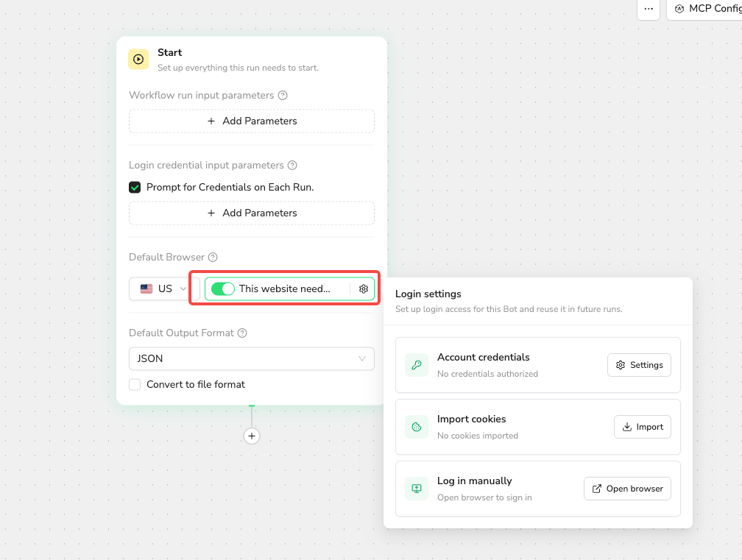Open help for Login credential input parameters
The image size is (742, 560).
pyautogui.click(x=292, y=165)
